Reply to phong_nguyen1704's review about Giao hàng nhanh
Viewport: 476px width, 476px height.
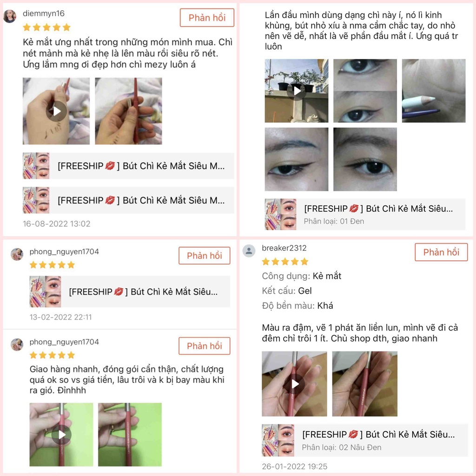205,346
